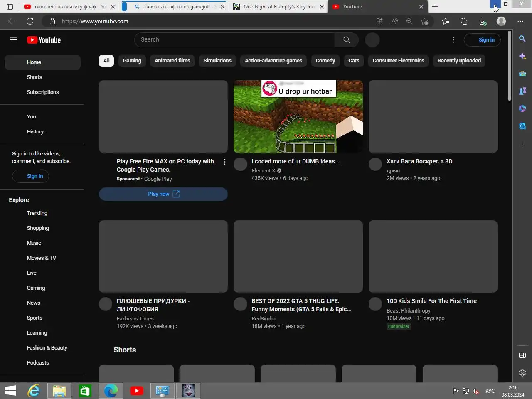Open sidebar settings gear at bottom right

(x=522, y=373)
